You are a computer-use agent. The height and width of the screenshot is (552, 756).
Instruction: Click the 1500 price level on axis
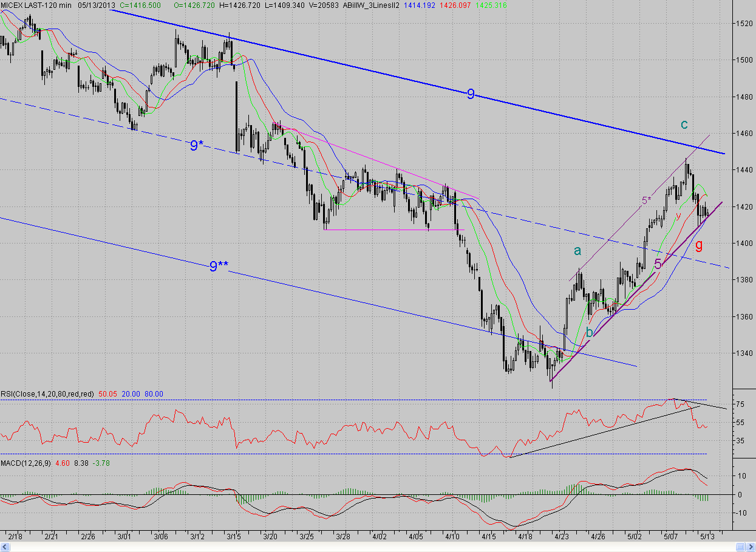(x=744, y=60)
